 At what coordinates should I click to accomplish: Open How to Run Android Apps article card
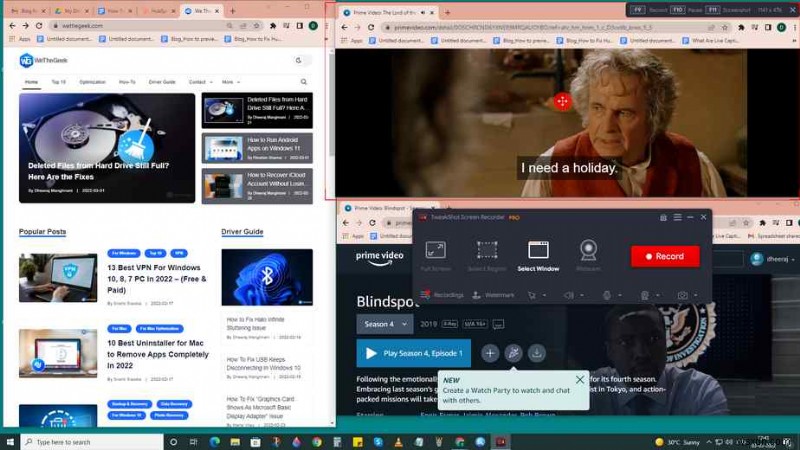tap(257, 148)
